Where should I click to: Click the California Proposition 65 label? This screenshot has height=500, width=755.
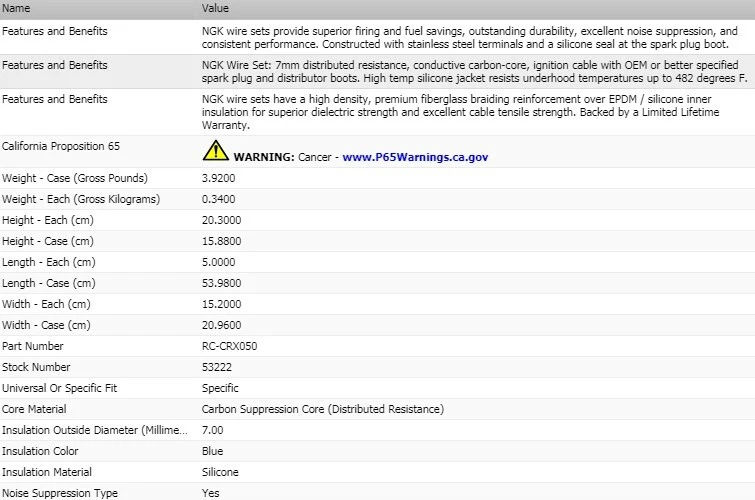click(61, 146)
